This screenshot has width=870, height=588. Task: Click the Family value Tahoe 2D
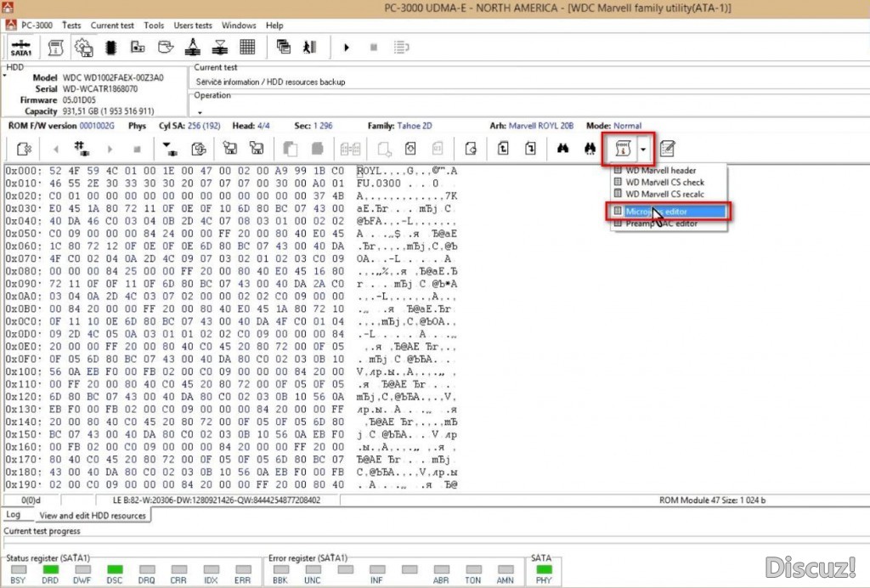point(415,126)
